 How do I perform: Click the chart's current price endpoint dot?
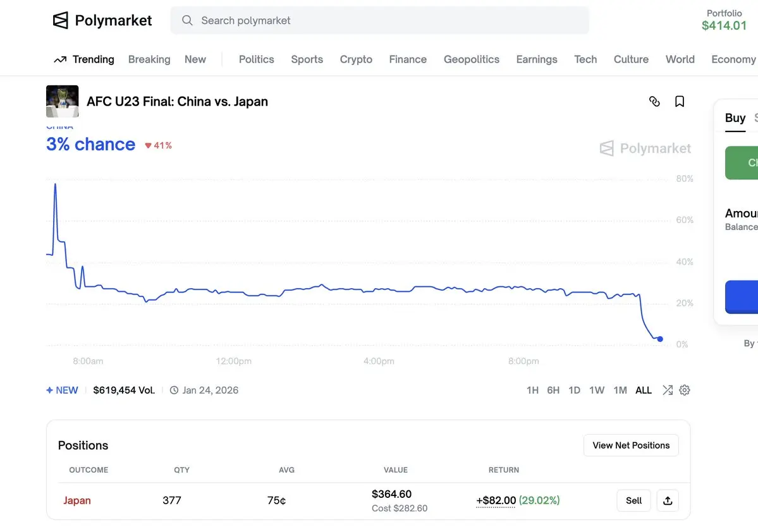(x=660, y=339)
